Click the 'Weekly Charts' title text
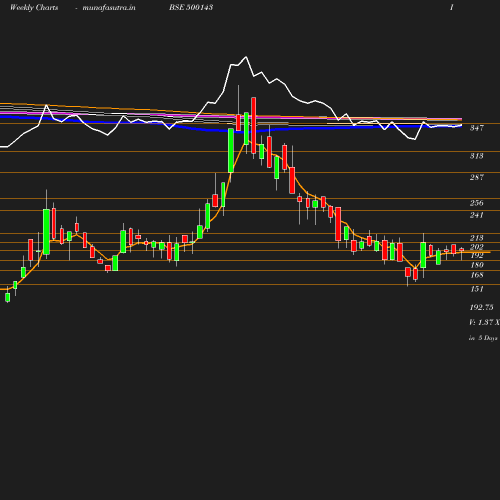 34,7
